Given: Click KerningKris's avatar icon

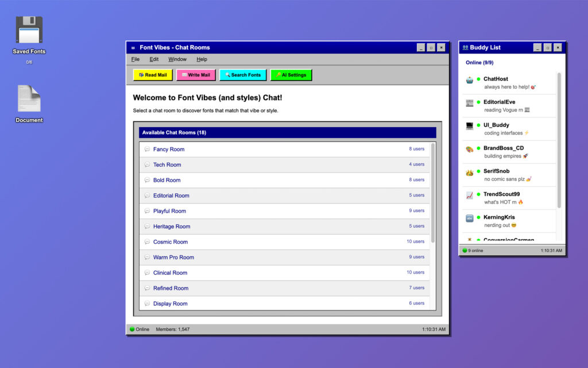Looking at the screenshot, I should point(470,218).
